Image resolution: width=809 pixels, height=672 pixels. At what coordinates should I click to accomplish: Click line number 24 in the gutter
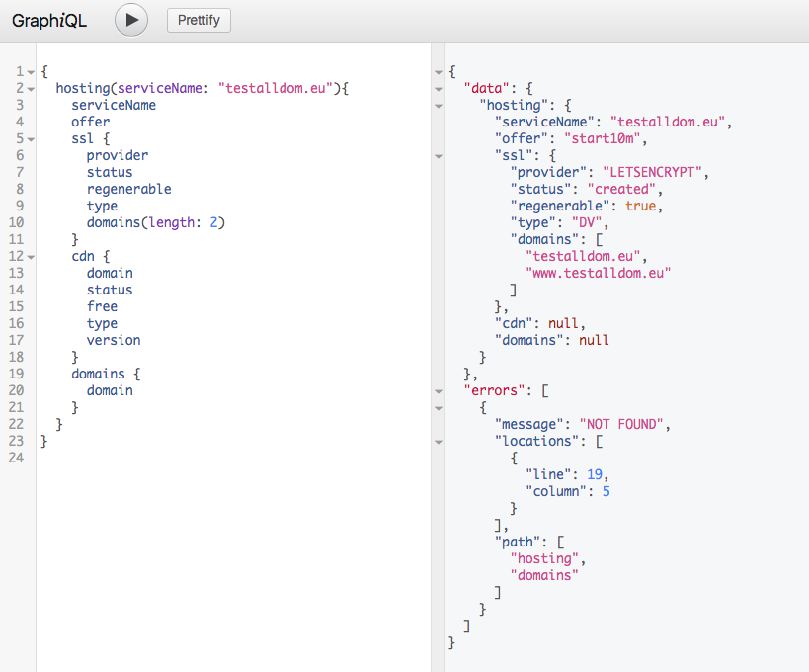click(16, 458)
